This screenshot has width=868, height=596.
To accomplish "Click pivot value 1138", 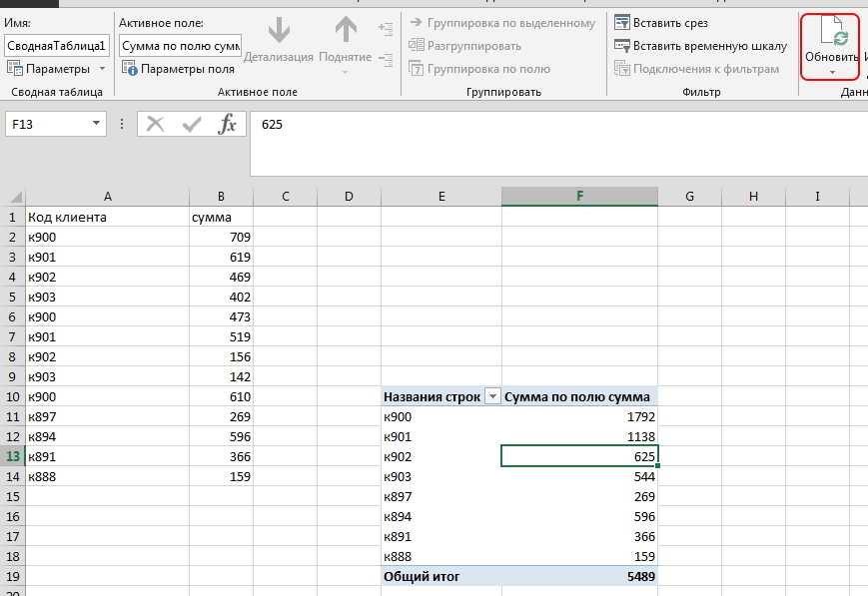I will coord(579,436).
